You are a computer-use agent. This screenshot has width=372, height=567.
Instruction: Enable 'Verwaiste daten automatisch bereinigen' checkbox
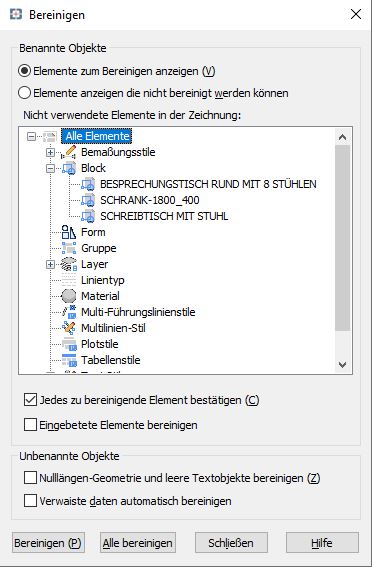[30, 501]
